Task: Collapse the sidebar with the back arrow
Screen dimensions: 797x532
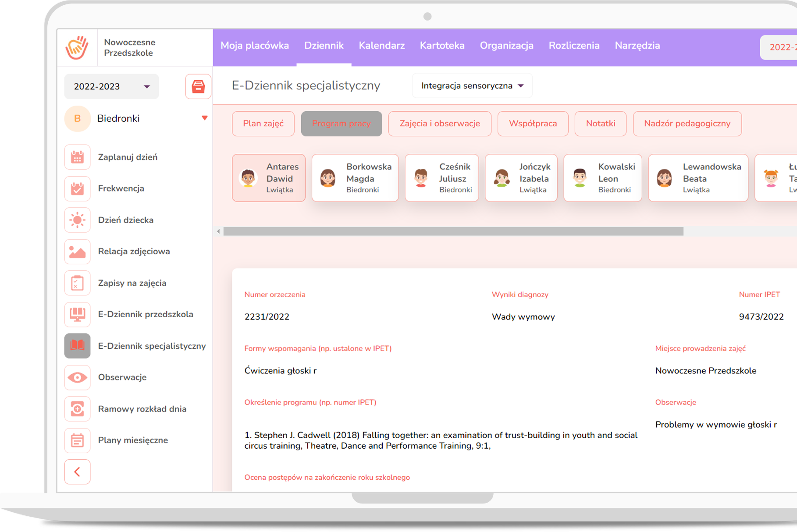Action: point(77,472)
